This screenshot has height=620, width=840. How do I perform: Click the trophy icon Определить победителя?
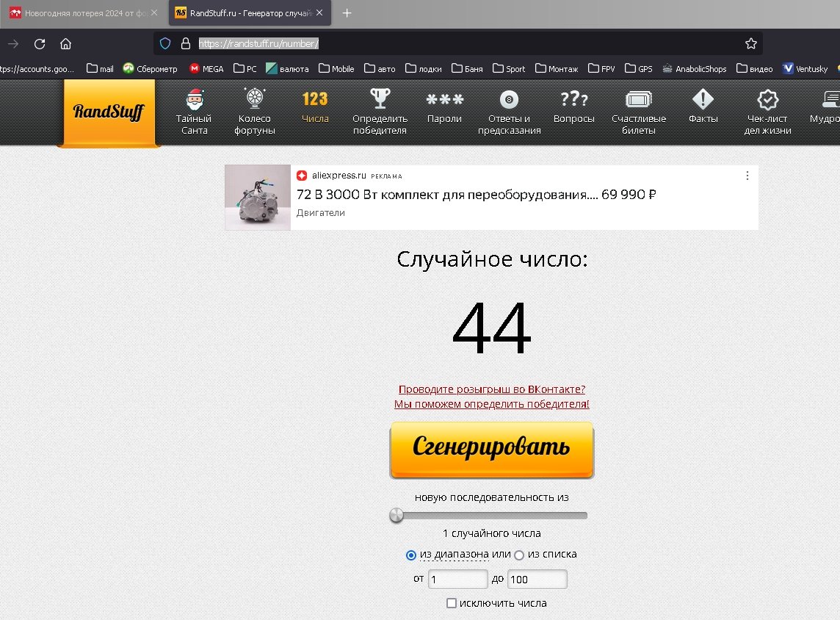[380, 99]
